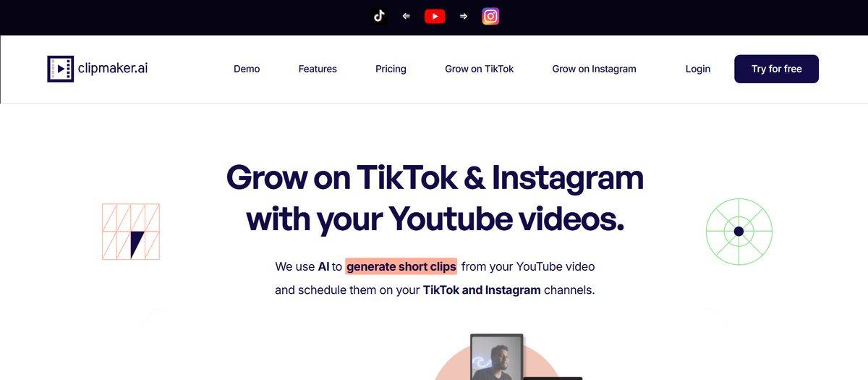Open Grow on TikTok link
This screenshot has height=380, width=868.
pyautogui.click(x=479, y=69)
